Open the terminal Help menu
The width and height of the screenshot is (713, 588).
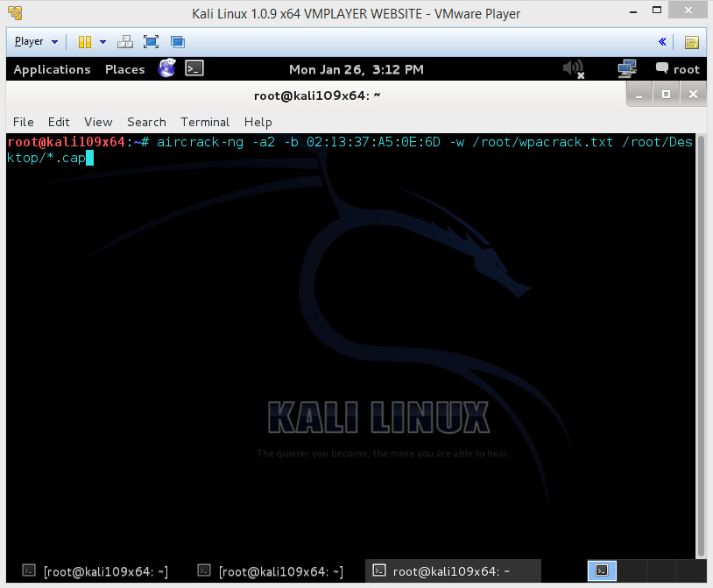[258, 122]
